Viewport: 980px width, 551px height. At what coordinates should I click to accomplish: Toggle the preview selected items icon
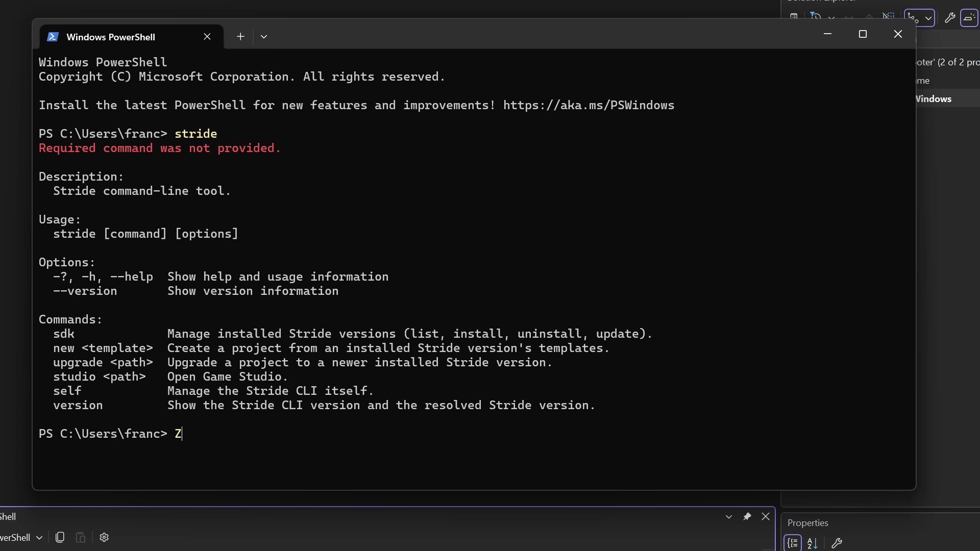click(x=969, y=18)
